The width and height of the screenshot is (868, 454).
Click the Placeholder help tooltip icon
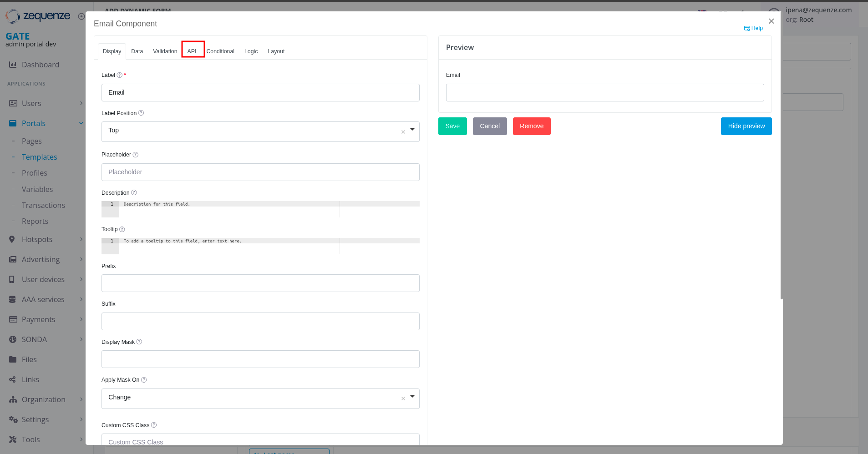(135, 155)
